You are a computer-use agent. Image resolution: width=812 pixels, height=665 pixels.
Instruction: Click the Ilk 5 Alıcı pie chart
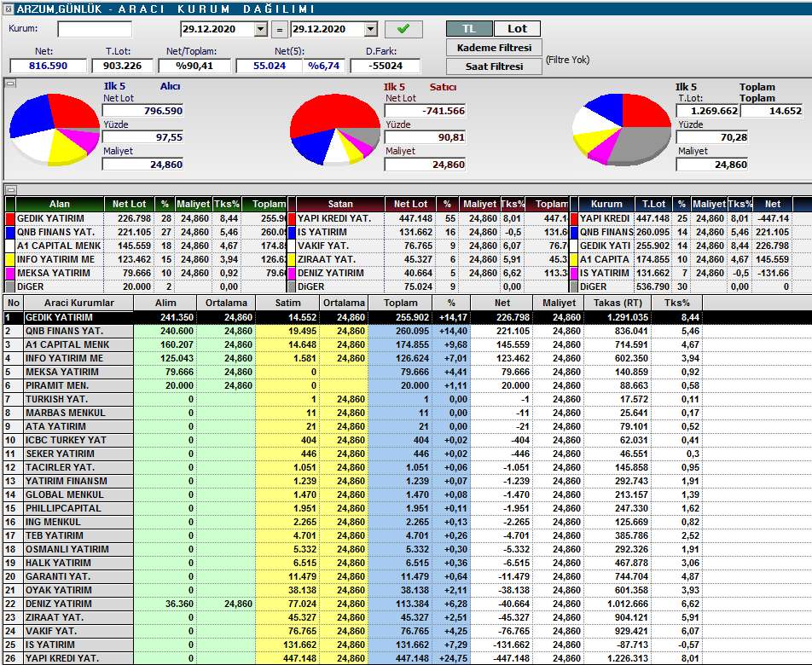tap(55, 130)
